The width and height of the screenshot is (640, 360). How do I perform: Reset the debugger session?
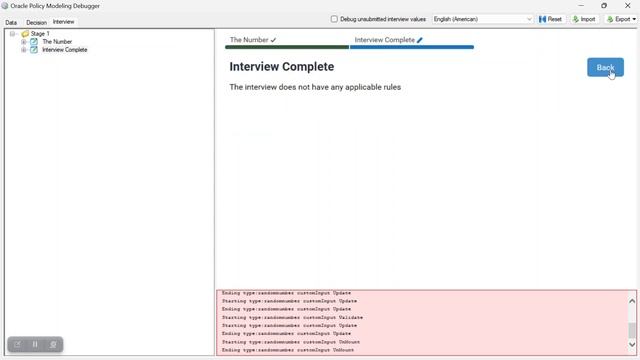point(550,19)
